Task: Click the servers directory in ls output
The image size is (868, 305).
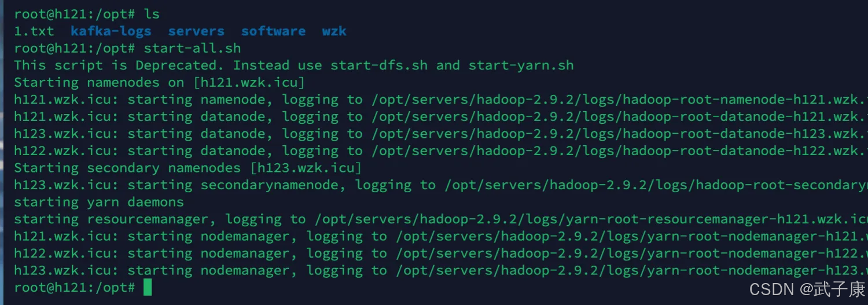Action: coord(196,31)
